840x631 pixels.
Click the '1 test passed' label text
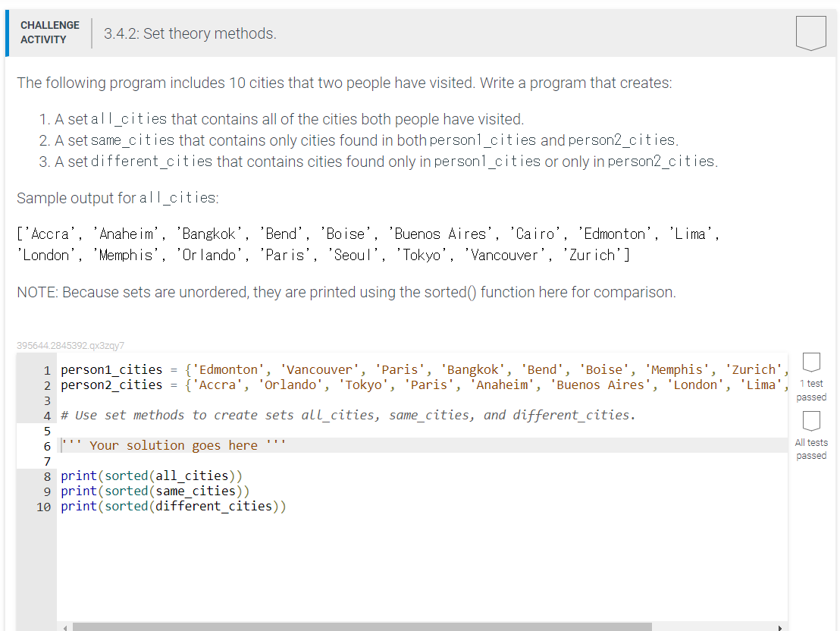point(811,391)
